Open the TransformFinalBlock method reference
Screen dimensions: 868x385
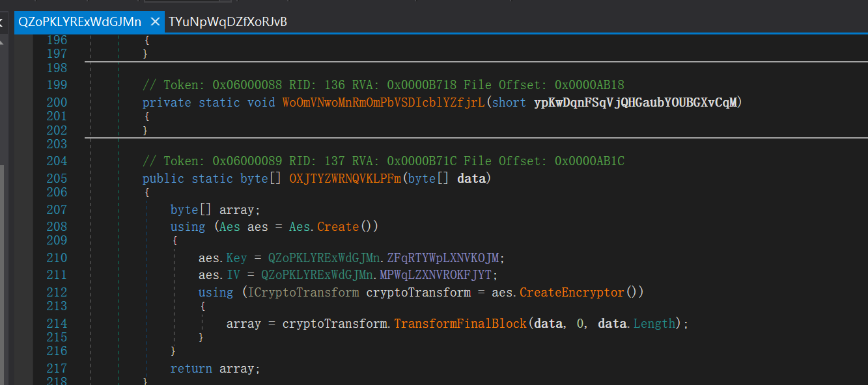(x=460, y=323)
